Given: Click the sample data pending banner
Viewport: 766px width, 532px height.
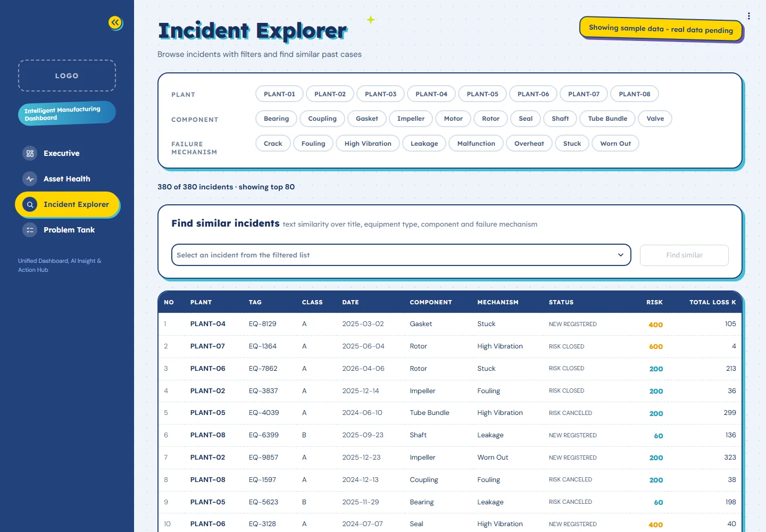Looking at the screenshot, I should tap(661, 29).
